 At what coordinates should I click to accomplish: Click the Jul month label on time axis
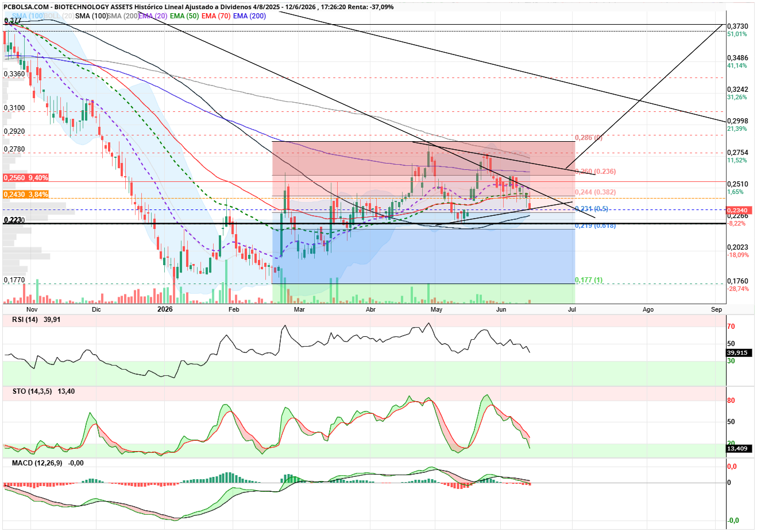pyautogui.click(x=572, y=309)
